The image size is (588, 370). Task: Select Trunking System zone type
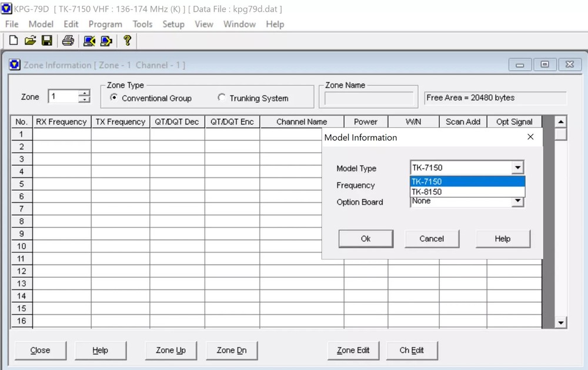221,97
